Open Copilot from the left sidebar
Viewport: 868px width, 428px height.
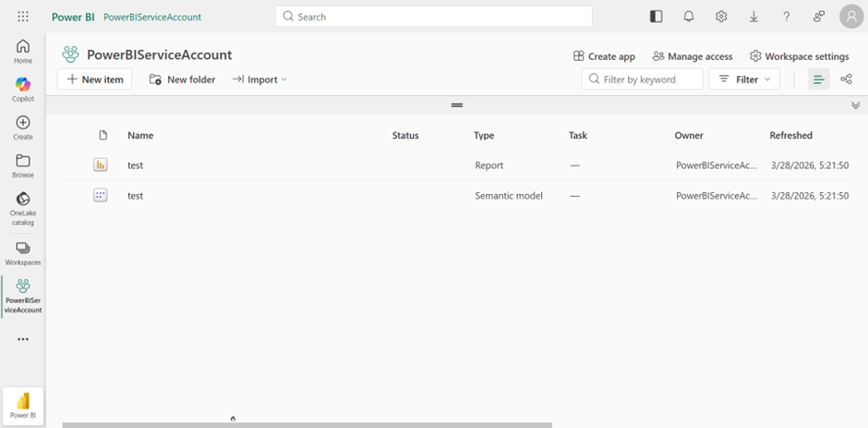pyautogui.click(x=23, y=90)
